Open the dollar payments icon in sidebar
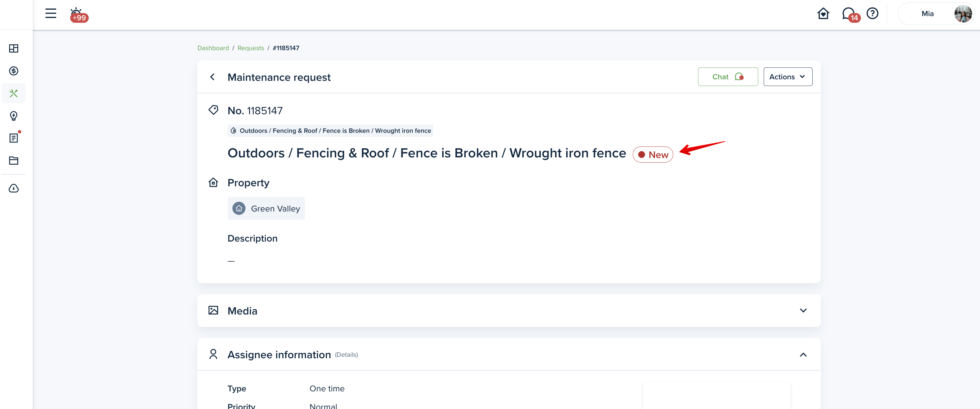The image size is (980, 409). coord(14,71)
